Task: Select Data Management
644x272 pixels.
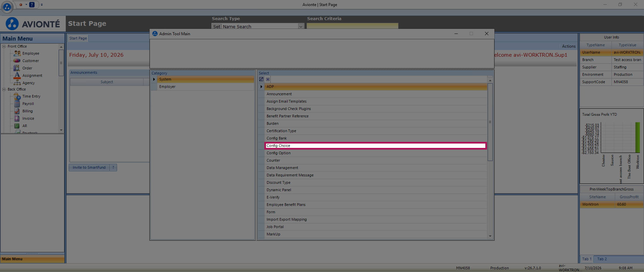Action: point(376,168)
